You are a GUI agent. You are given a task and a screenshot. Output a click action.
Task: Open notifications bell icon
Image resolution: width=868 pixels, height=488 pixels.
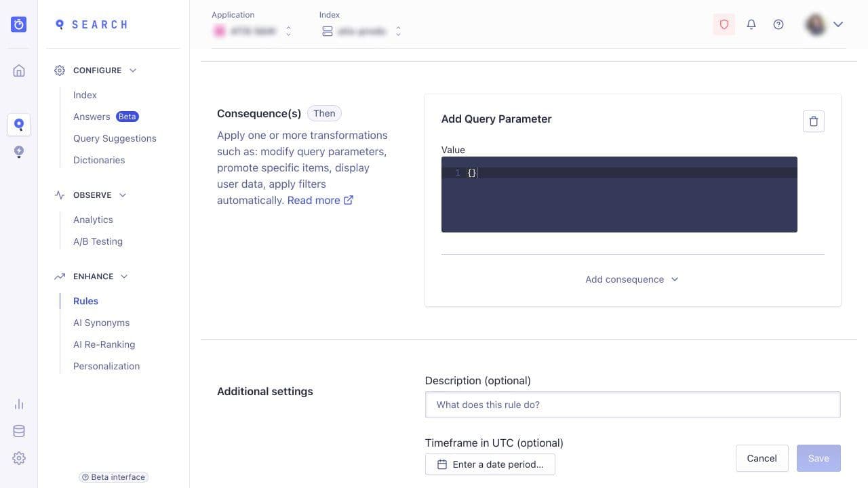point(751,24)
